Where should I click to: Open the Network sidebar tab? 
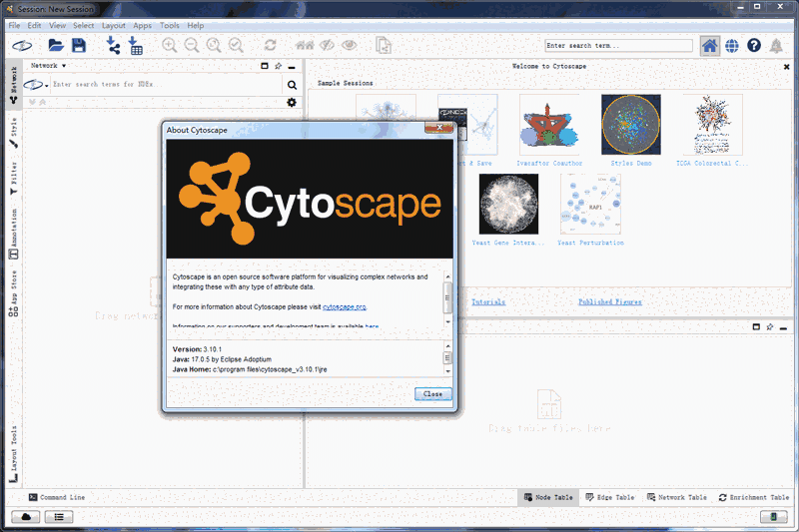(x=14, y=85)
